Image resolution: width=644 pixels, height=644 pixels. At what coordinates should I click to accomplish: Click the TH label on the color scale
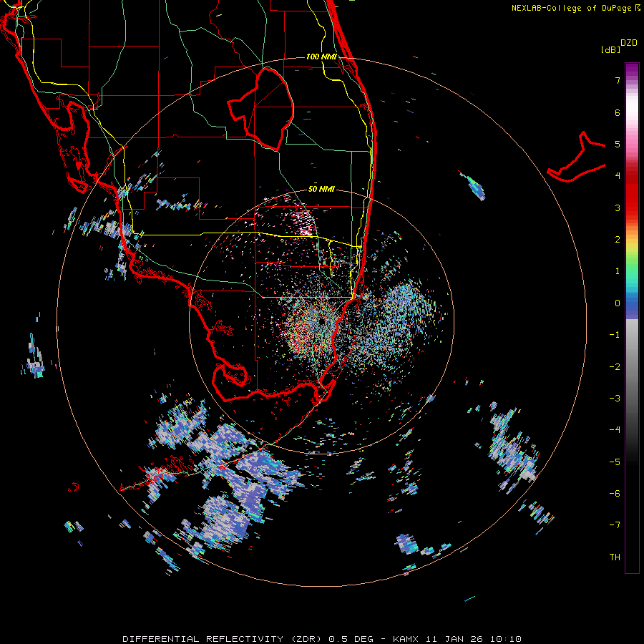[x=615, y=557]
